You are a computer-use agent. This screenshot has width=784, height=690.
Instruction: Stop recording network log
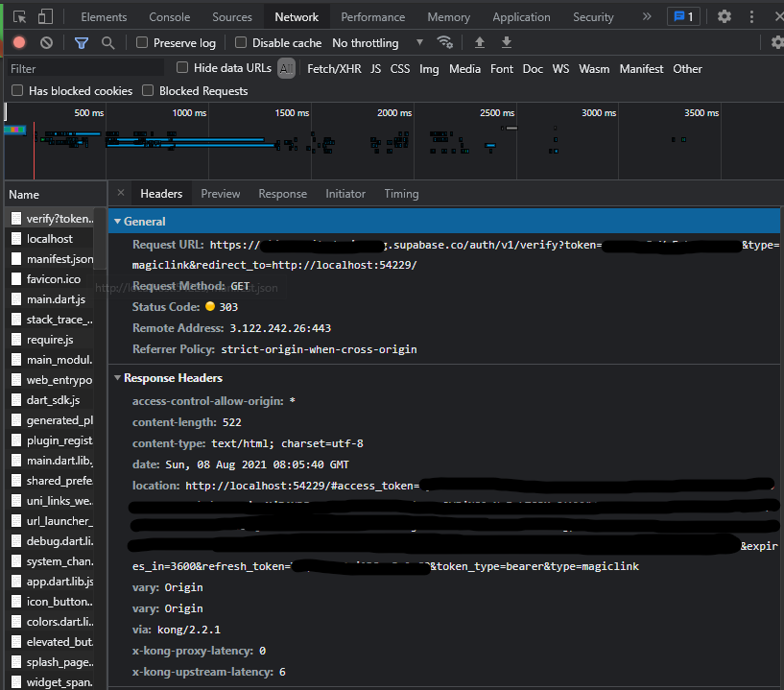tap(19, 43)
